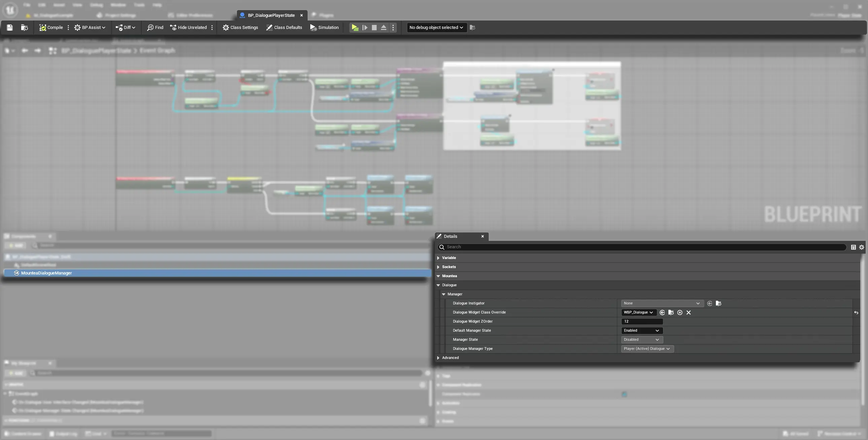Click the Class Defaults button
The height and width of the screenshot is (440, 868).
tap(284, 28)
